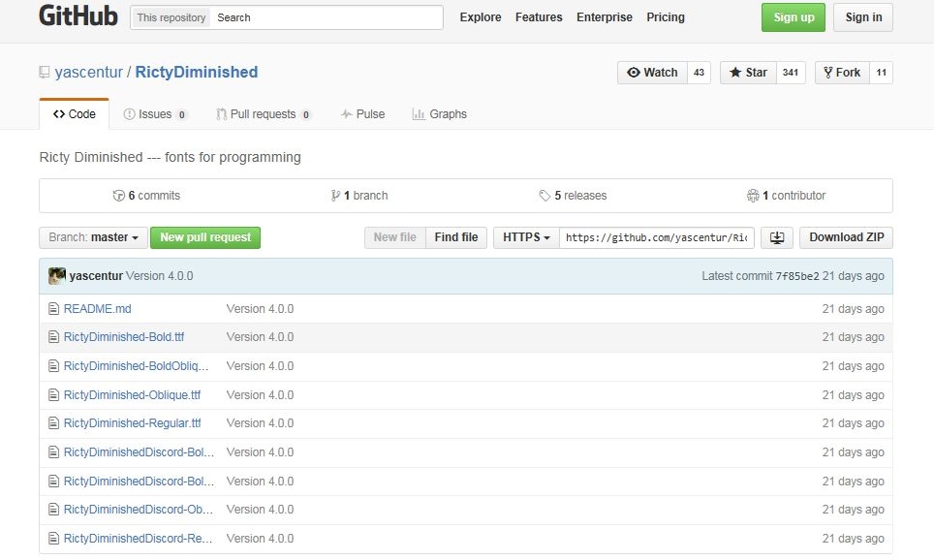This screenshot has height=560, width=934.
Task: Click into the repository search field
Action: (x=327, y=17)
